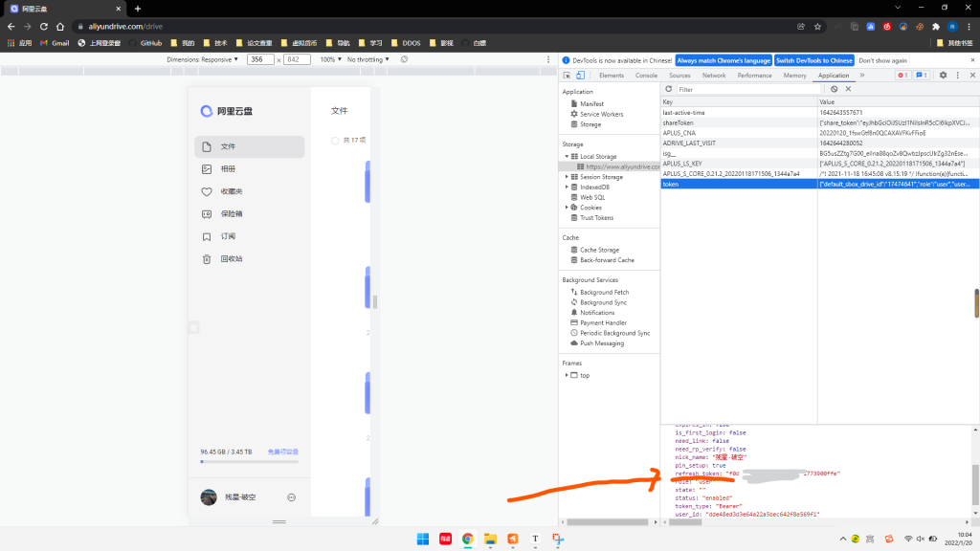Image resolution: width=980 pixels, height=551 pixels.
Task: Select the shareToken key row
Action: click(x=820, y=123)
